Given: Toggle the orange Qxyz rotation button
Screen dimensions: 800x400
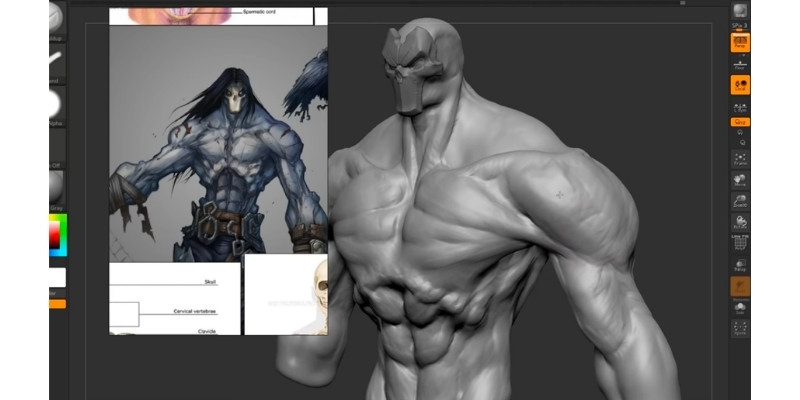Looking at the screenshot, I should coord(740,122).
